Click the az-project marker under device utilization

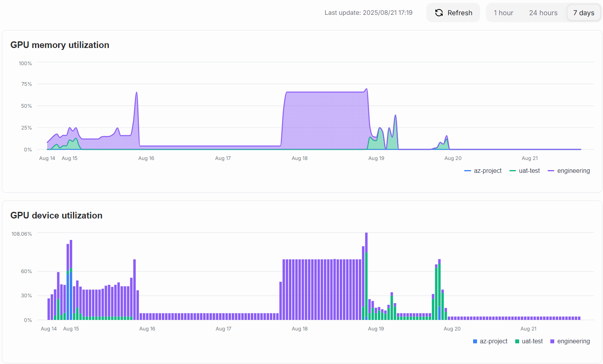pos(475,341)
